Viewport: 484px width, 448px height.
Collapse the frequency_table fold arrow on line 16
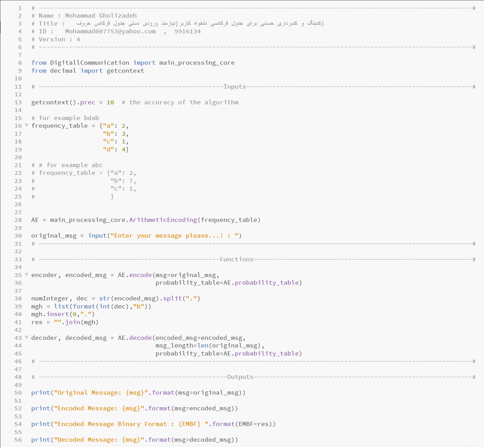tap(27, 126)
